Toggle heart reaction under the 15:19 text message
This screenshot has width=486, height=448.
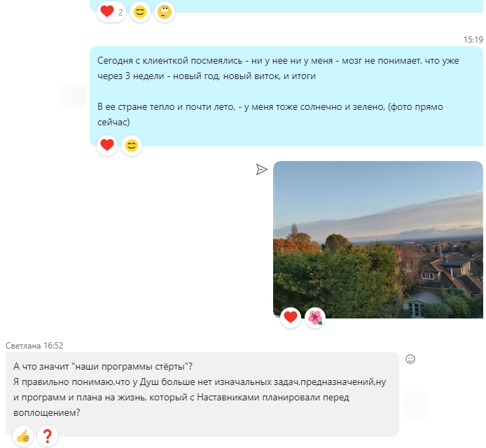click(x=107, y=146)
